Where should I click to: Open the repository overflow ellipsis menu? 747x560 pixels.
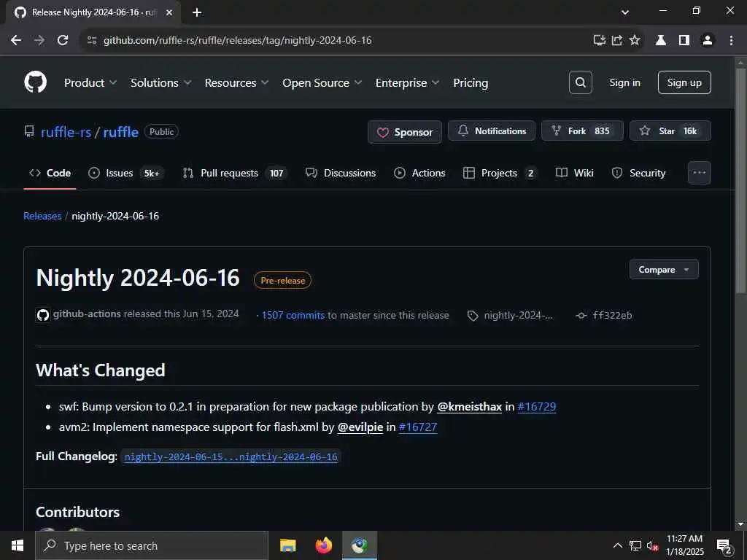click(699, 173)
